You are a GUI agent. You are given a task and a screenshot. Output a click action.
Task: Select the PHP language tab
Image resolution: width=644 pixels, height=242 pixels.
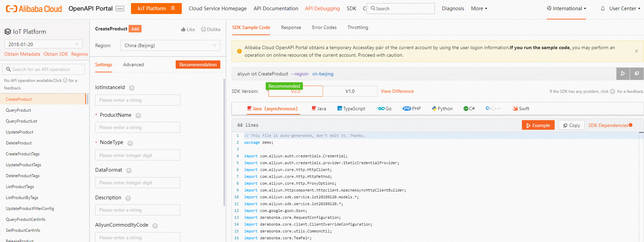[x=412, y=109]
